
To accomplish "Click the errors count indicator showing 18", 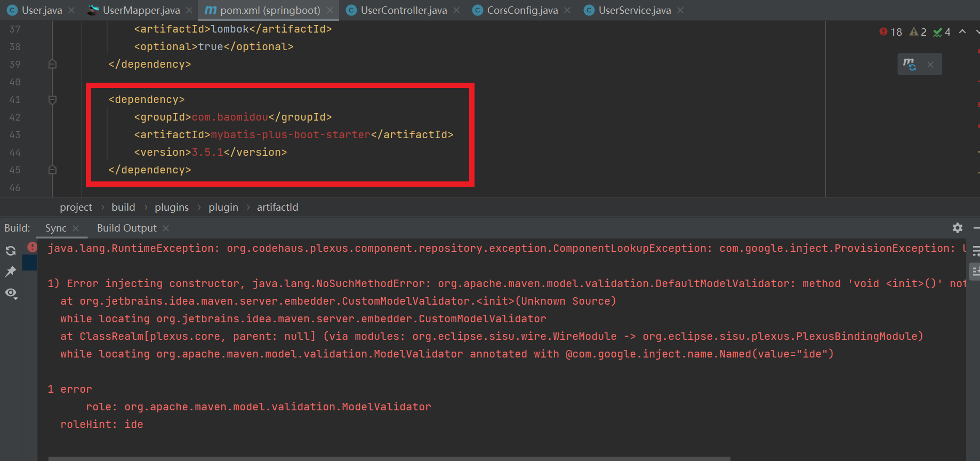I will tap(891, 32).
